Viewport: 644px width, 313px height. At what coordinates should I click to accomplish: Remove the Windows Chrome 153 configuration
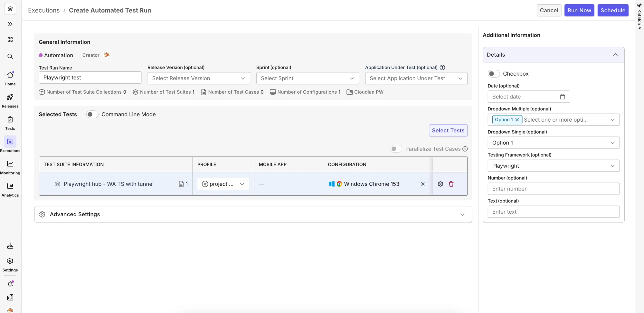click(423, 184)
